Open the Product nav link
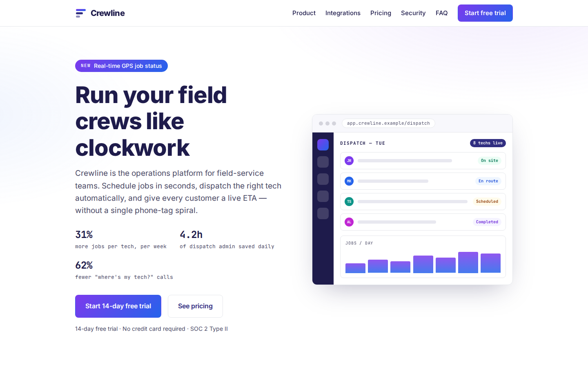This screenshot has height=368, width=588. tap(304, 13)
